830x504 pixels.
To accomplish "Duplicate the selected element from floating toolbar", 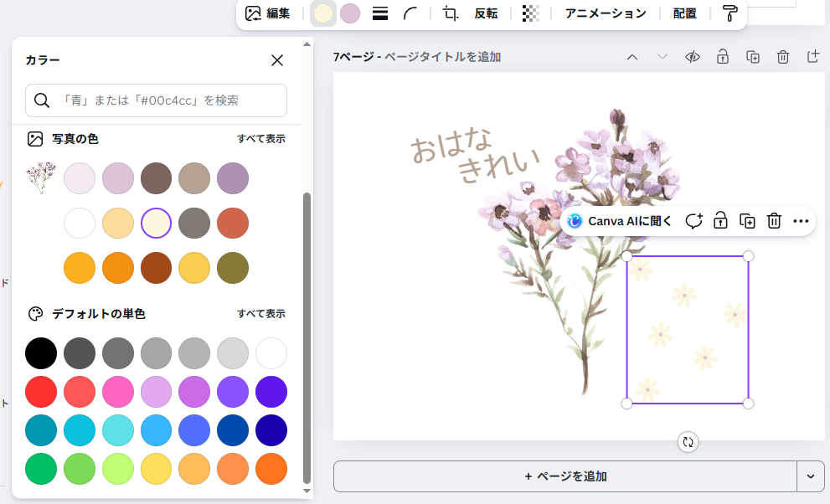I will 747,221.
